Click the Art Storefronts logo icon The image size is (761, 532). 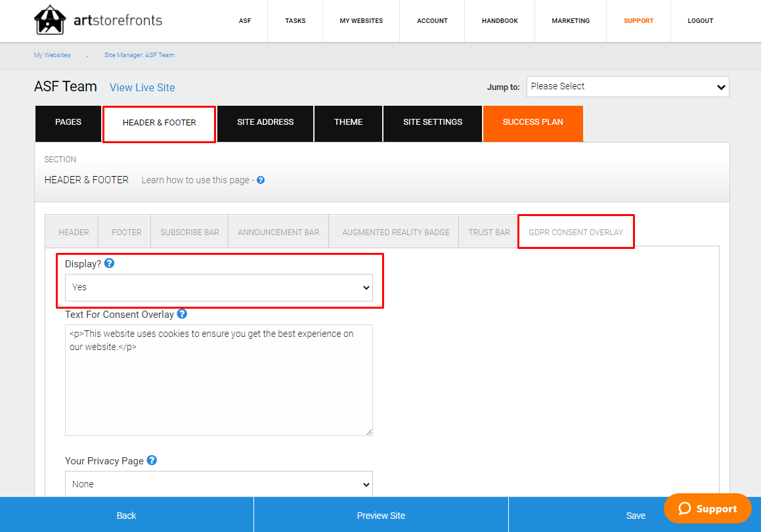[x=50, y=20]
